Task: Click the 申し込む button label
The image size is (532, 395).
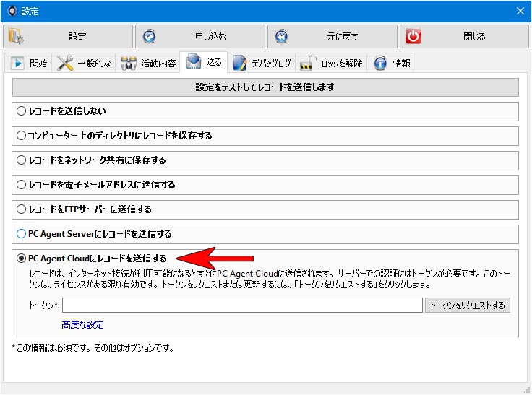Action: 210,36
